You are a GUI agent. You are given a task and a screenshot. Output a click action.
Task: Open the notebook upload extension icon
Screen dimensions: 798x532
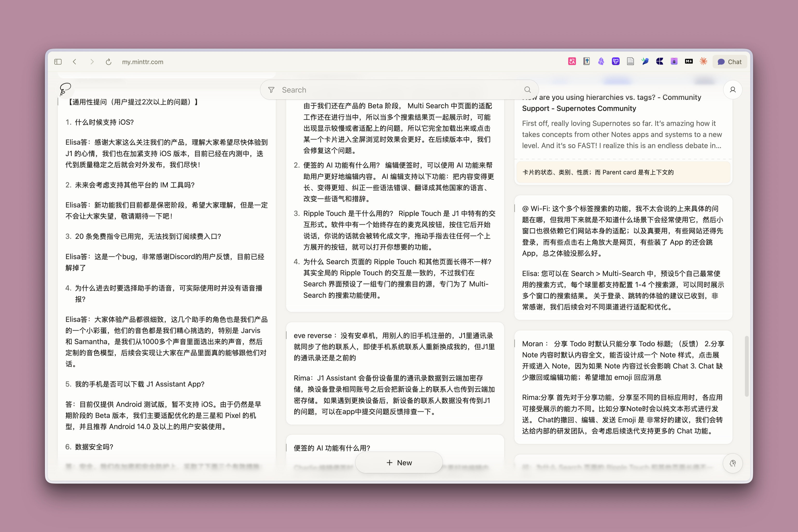(x=587, y=61)
